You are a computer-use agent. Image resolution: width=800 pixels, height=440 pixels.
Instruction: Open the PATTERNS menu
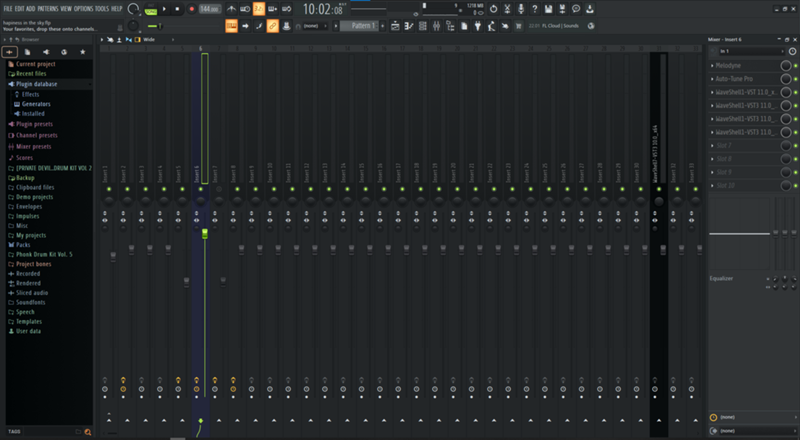pyautogui.click(x=47, y=8)
